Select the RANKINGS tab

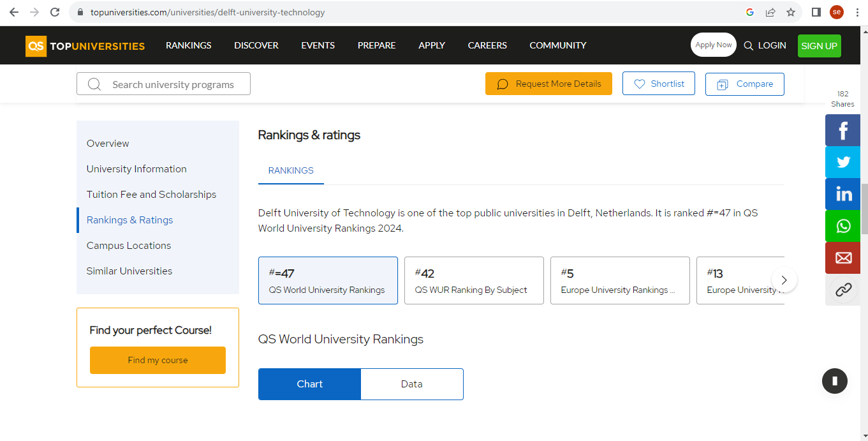coord(291,171)
